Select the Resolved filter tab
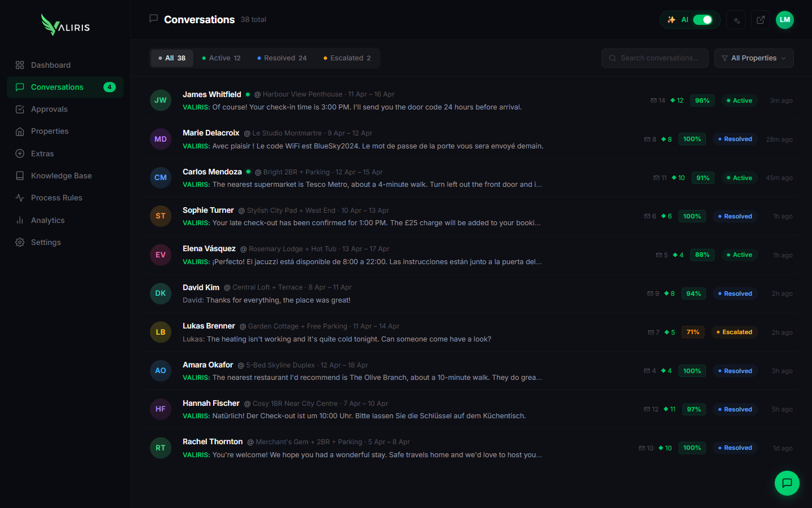The width and height of the screenshot is (812, 508). point(282,58)
